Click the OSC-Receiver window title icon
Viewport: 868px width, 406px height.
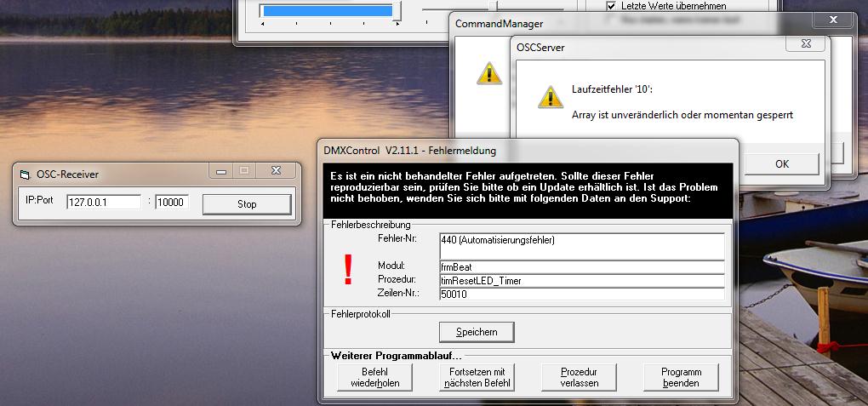tap(25, 174)
